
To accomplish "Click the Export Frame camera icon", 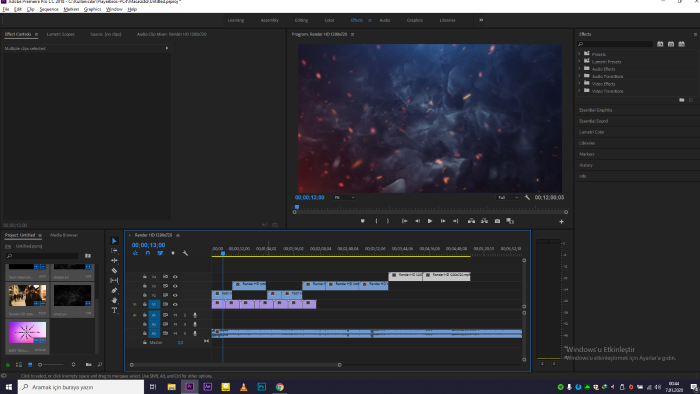I will click(x=497, y=221).
